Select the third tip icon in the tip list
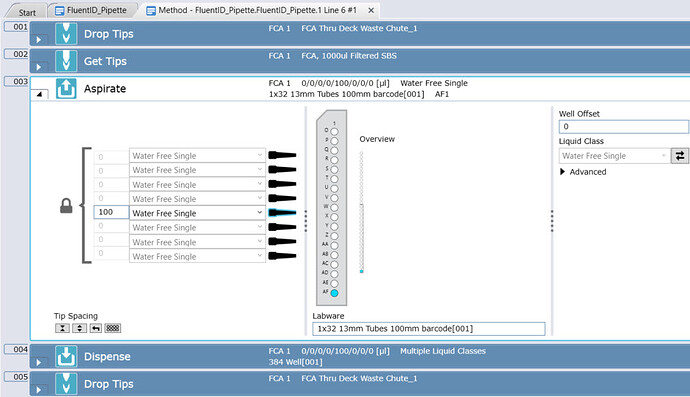The image size is (690, 397). coord(282,184)
